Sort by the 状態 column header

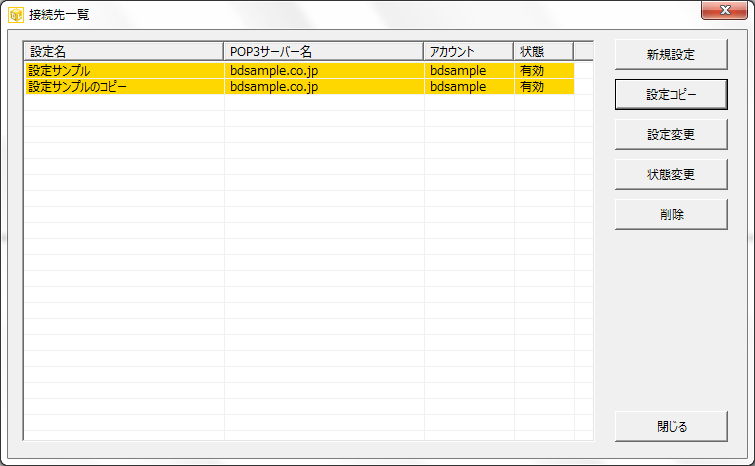(x=543, y=51)
